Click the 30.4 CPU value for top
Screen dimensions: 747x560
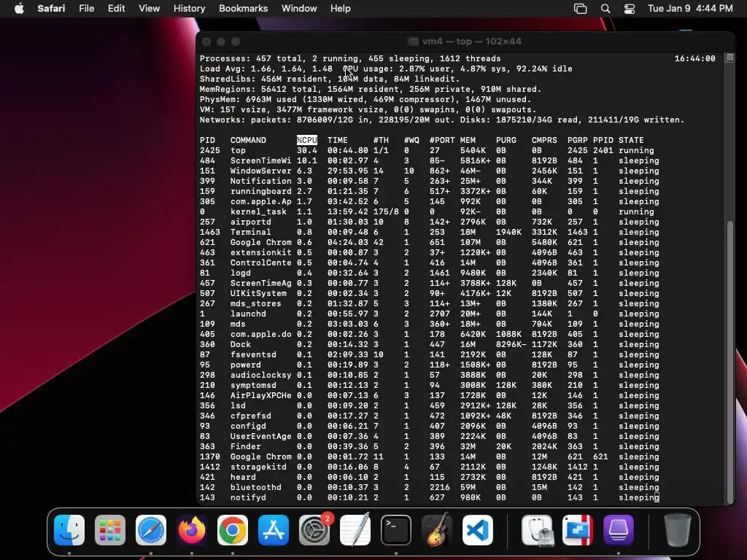[307, 150]
